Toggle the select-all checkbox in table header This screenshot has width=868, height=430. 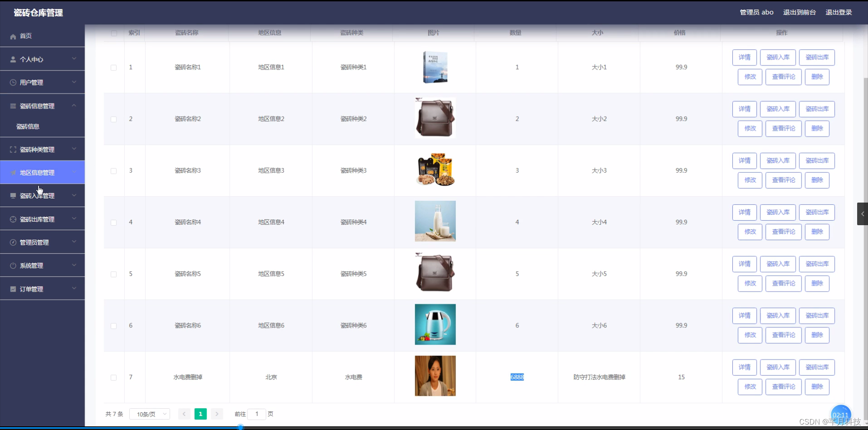point(114,33)
